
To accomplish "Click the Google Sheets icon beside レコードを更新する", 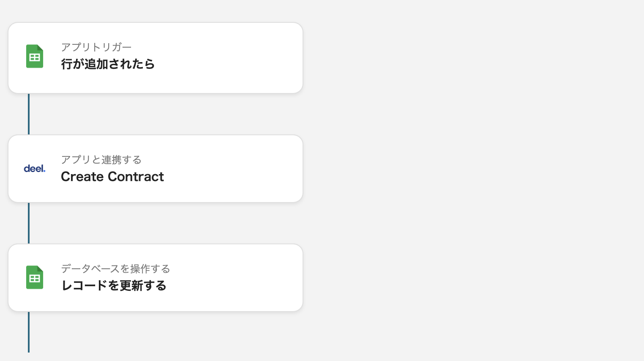I will pyautogui.click(x=35, y=277).
